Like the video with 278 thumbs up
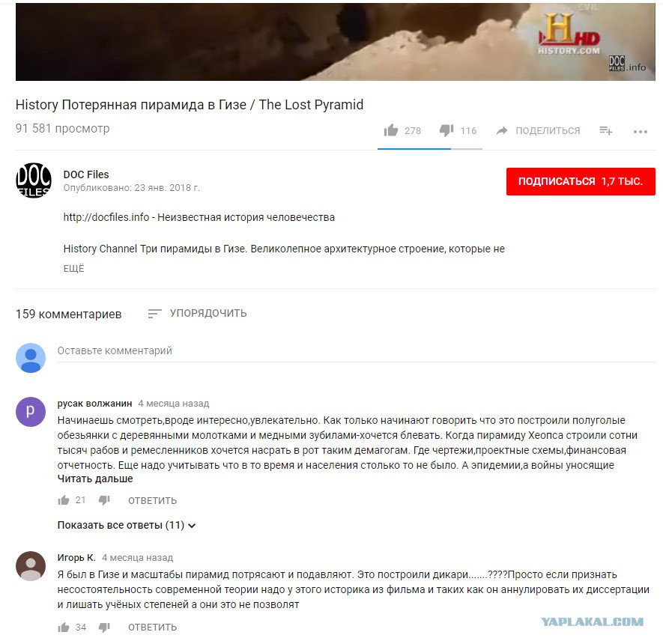Screen dimensions: 663x644 [391, 130]
